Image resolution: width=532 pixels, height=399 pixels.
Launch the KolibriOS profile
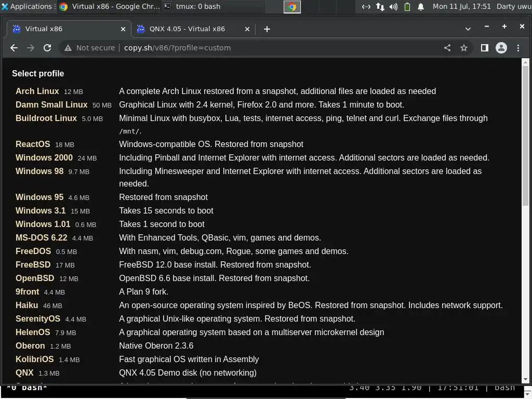click(35, 360)
